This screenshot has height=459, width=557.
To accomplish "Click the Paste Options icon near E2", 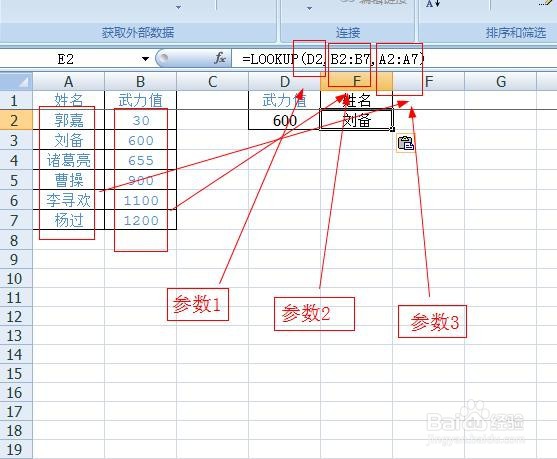I will [x=406, y=144].
